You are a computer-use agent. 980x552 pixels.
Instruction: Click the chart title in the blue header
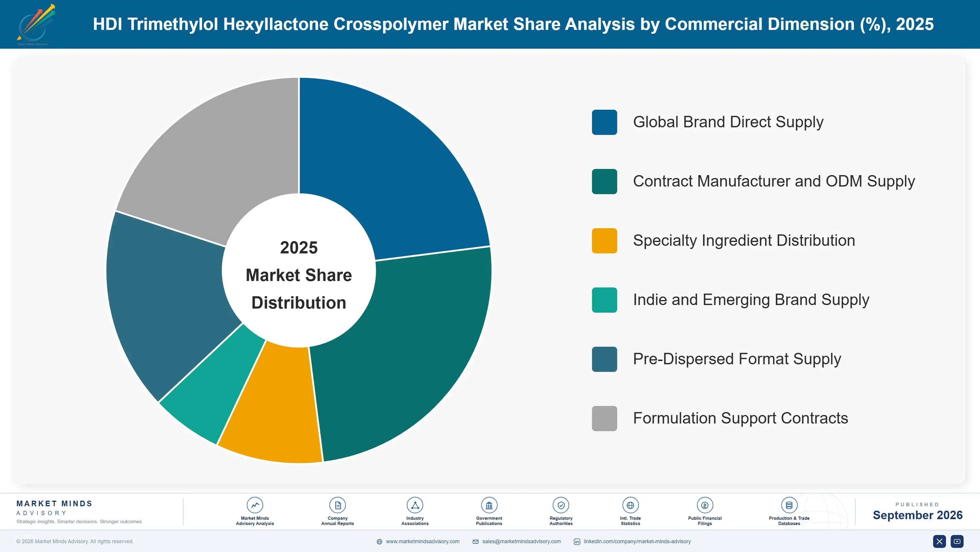pyautogui.click(x=513, y=24)
